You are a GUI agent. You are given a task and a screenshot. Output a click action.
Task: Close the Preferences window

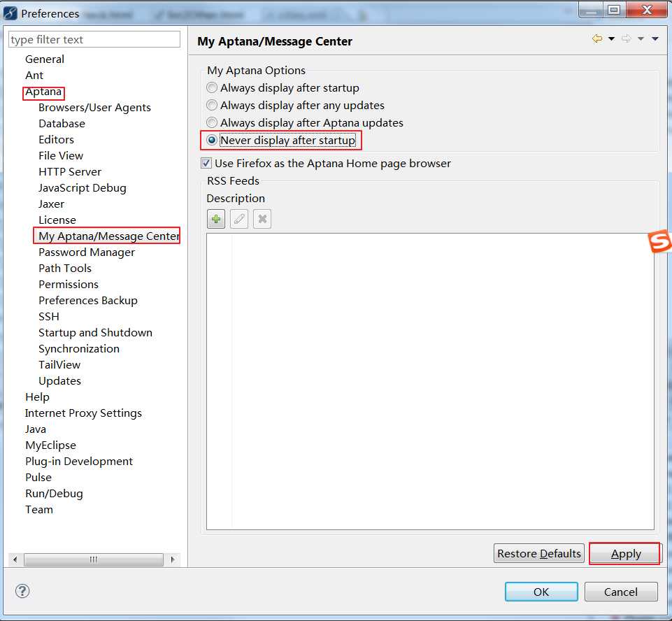click(647, 10)
